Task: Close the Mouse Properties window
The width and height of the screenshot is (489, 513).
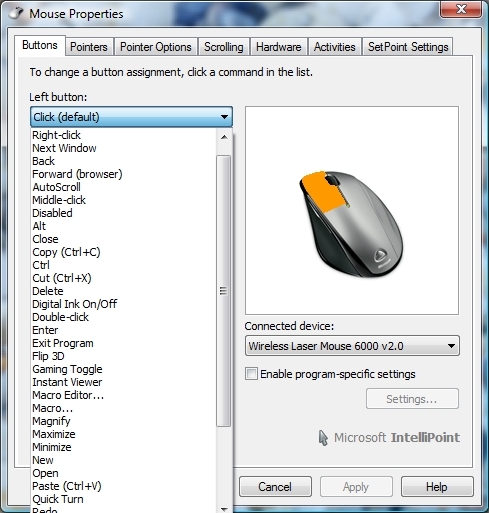Action: tap(461, 9)
